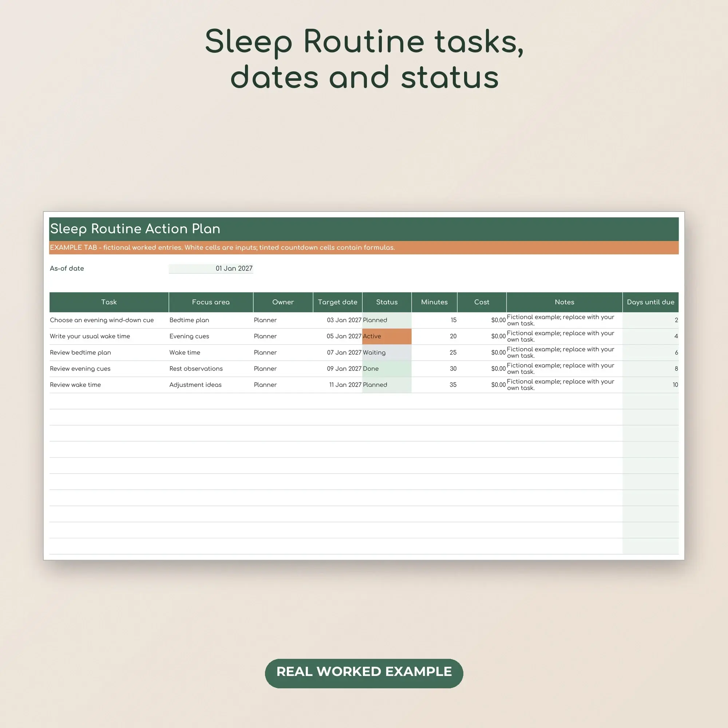
Task: Click task cell Choose an evening wind-down cue
Action: click(109, 320)
